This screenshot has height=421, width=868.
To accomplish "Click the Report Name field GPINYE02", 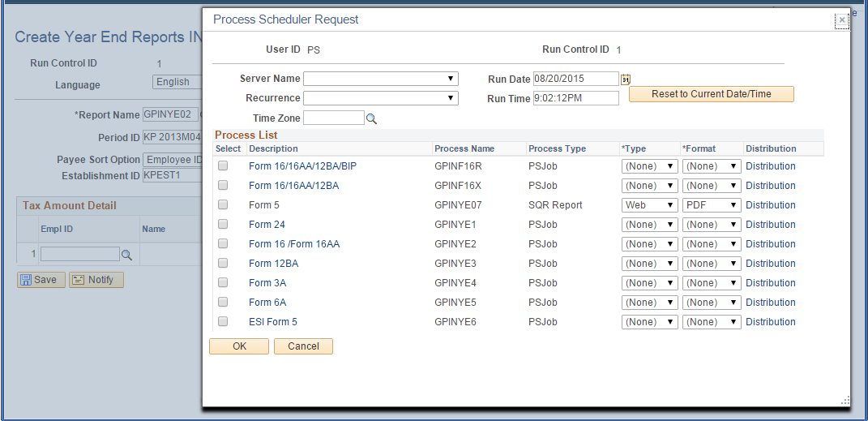I will pos(170,114).
